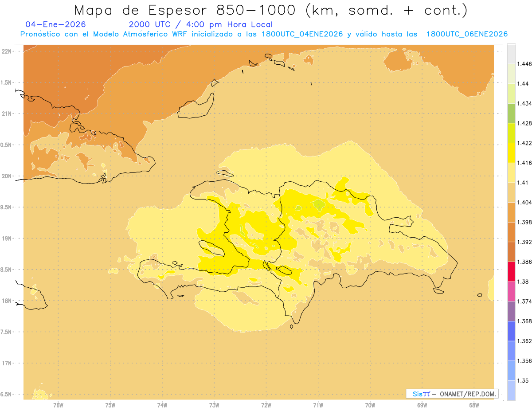Click the validity stamp '1800UTC_06ENE2026'
Screen dimensions: 532x411
tap(467, 34)
